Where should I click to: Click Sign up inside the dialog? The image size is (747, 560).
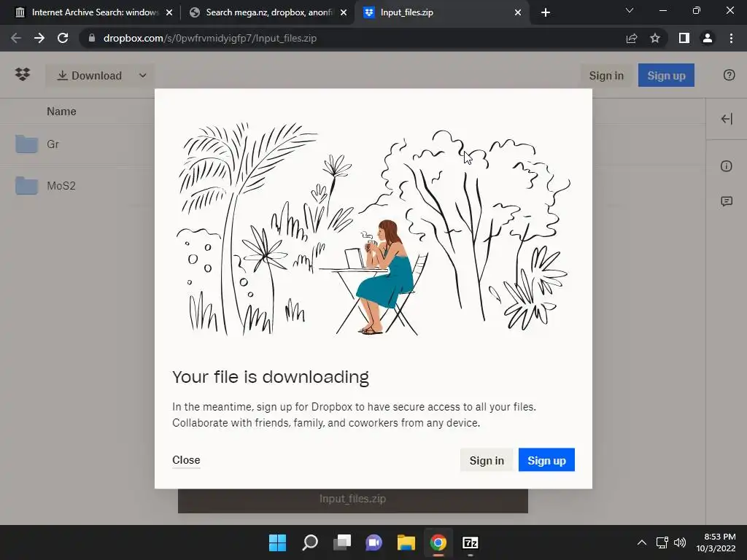click(x=546, y=461)
